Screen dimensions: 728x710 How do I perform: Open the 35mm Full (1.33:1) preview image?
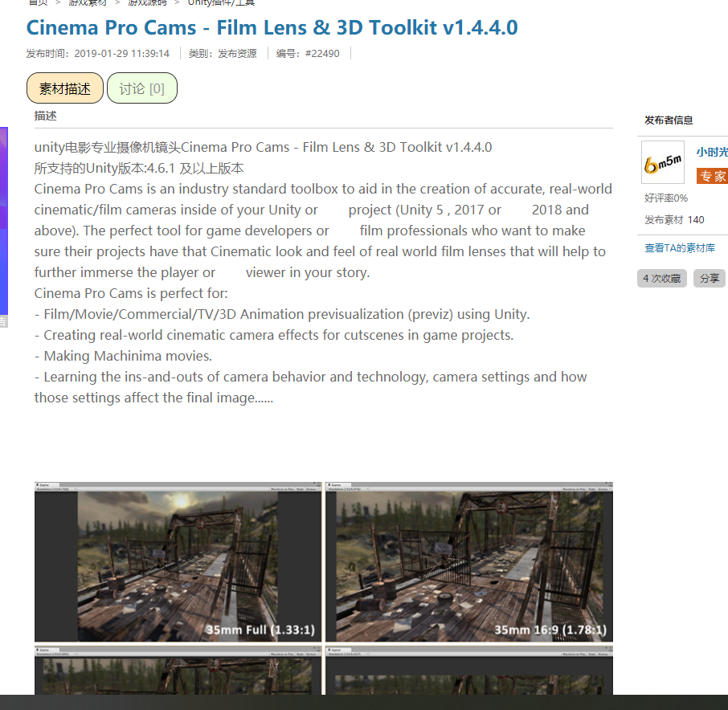pos(178,562)
